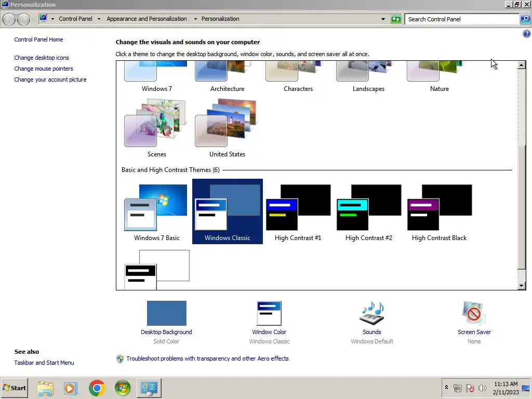The image size is (532, 399).
Task: Choose the Architecture theme
Action: tap(228, 77)
